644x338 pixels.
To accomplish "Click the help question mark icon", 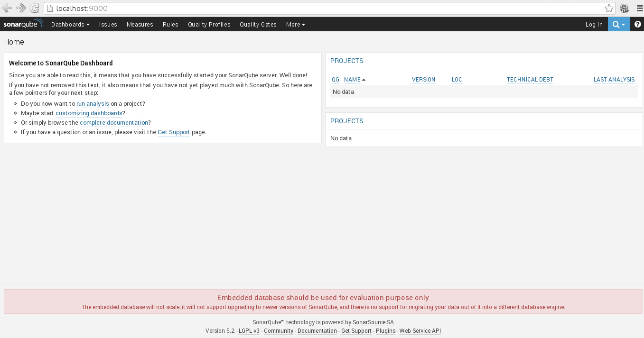I will tap(637, 25).
